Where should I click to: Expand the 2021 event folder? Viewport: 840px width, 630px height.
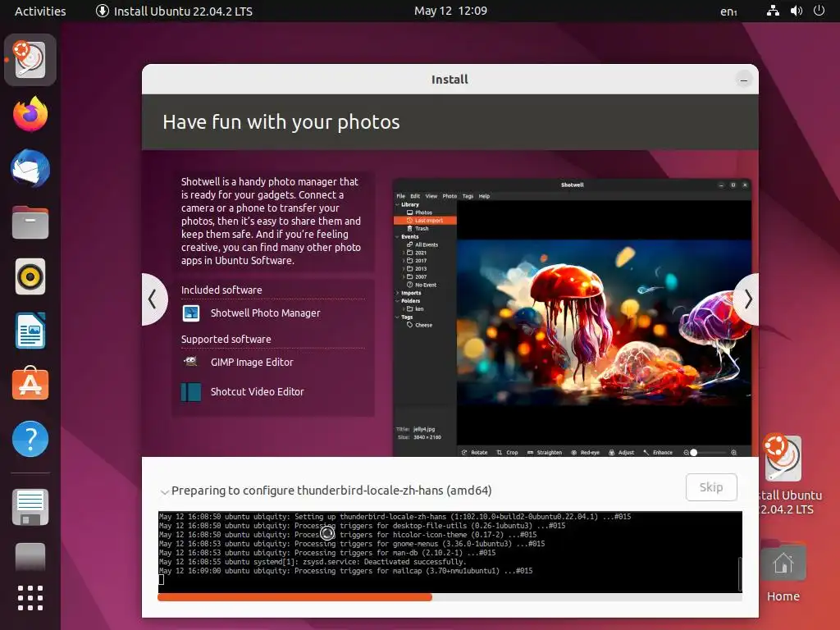404,253
